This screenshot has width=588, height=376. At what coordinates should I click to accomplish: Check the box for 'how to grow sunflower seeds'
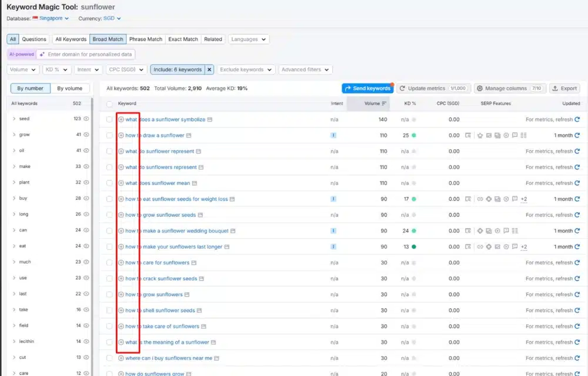tap(109, 215)
